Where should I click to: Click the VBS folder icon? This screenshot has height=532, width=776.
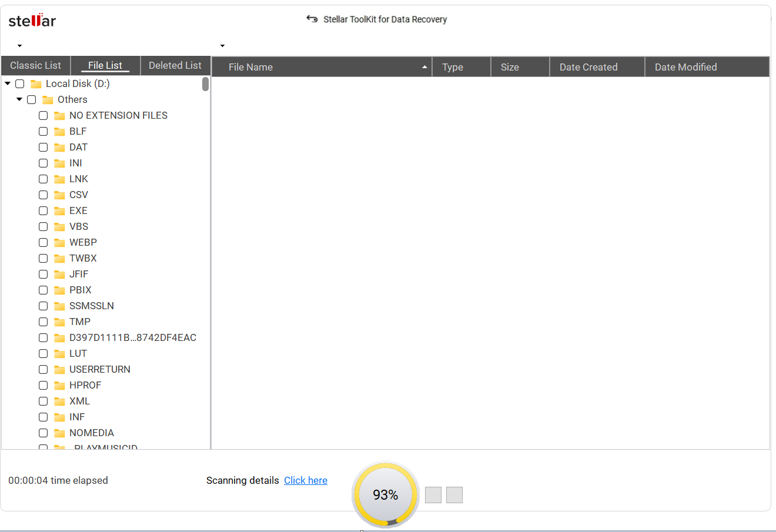pos(59,227)
